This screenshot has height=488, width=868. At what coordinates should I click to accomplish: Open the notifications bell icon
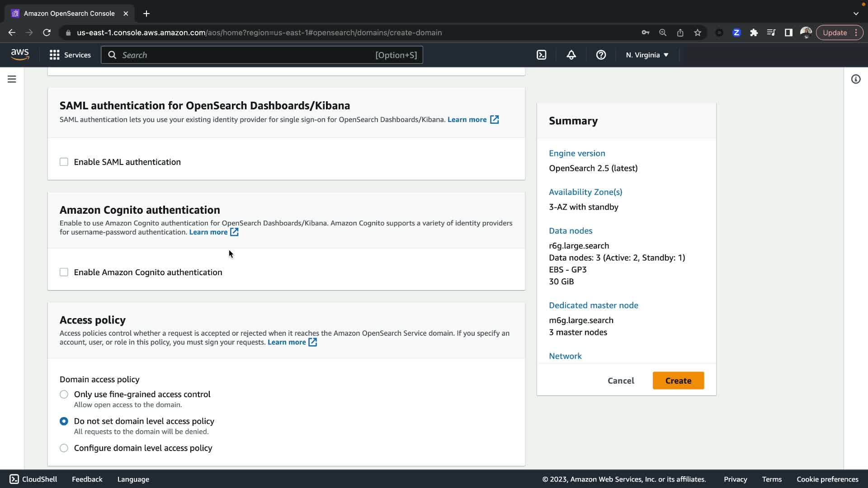(x=571, y=55)
